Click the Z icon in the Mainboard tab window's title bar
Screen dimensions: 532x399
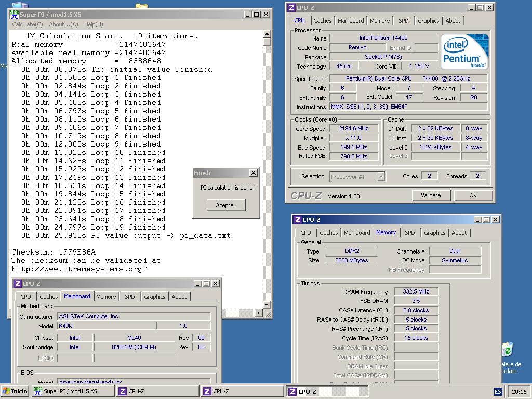pyautogui.click(x=18, y=283)
